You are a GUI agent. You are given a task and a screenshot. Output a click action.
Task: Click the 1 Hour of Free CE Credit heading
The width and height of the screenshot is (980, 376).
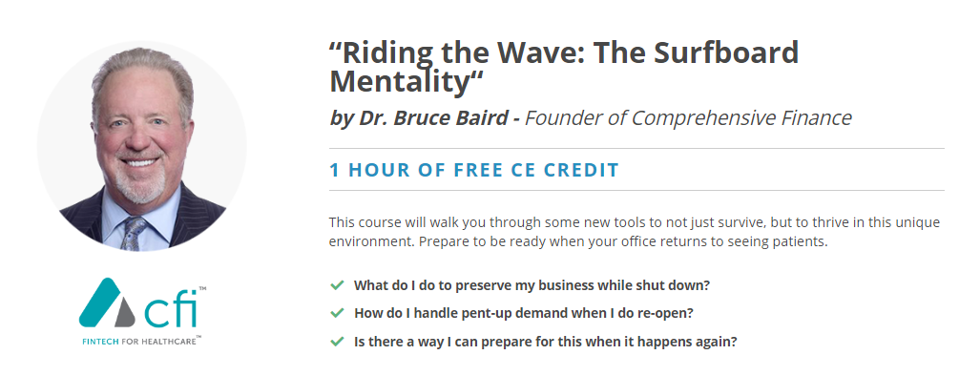(x=473, y=170)
